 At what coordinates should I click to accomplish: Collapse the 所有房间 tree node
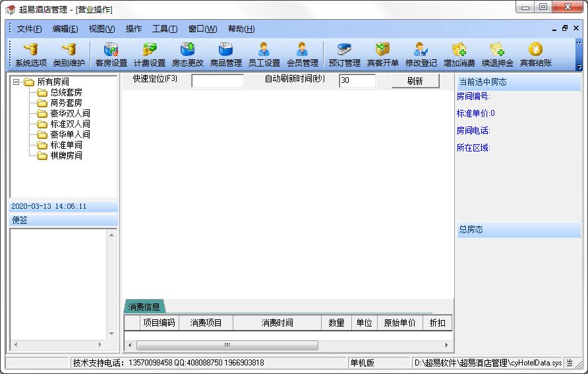pos(16,82)
